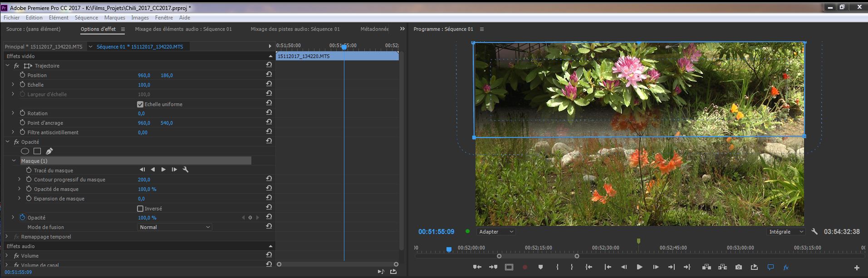The height and width of the screenshot is (278, 868).
Task: Uncheck the Echelle uniforme checkbox
Action: (140, 104)
